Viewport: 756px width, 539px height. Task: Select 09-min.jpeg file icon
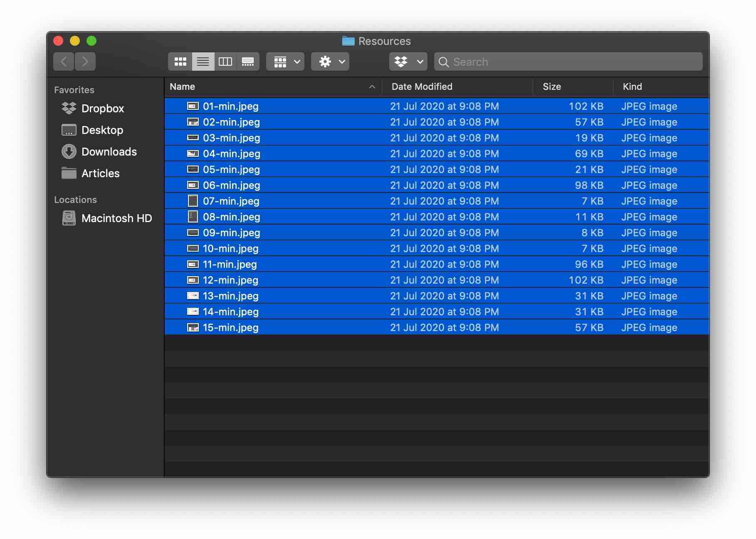(x=193, y=232)
